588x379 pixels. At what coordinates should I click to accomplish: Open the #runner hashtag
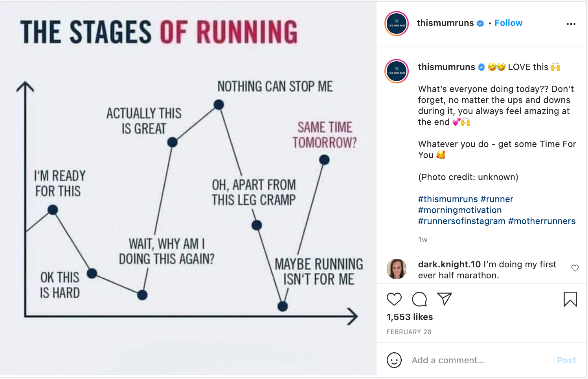pos(497,199)
